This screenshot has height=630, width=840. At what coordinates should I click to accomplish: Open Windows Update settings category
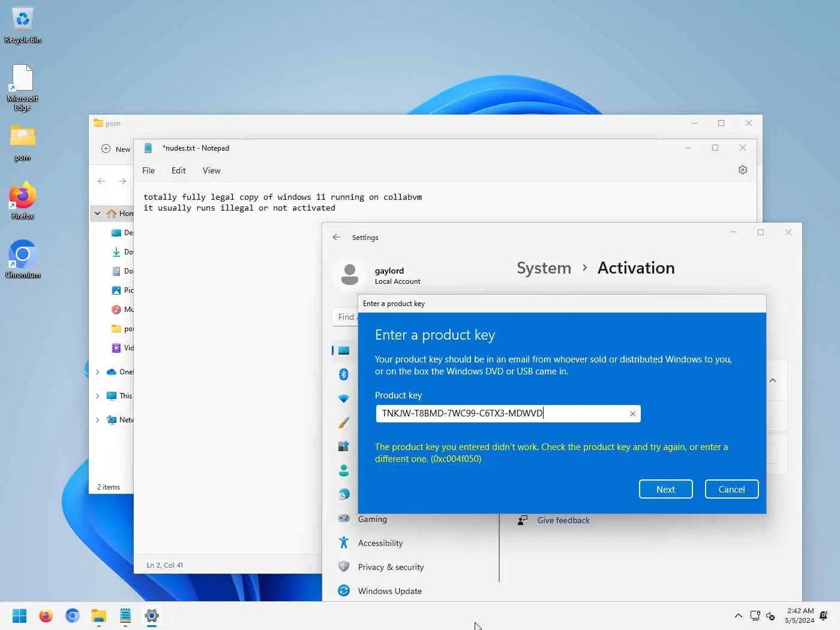coord(389,591)
